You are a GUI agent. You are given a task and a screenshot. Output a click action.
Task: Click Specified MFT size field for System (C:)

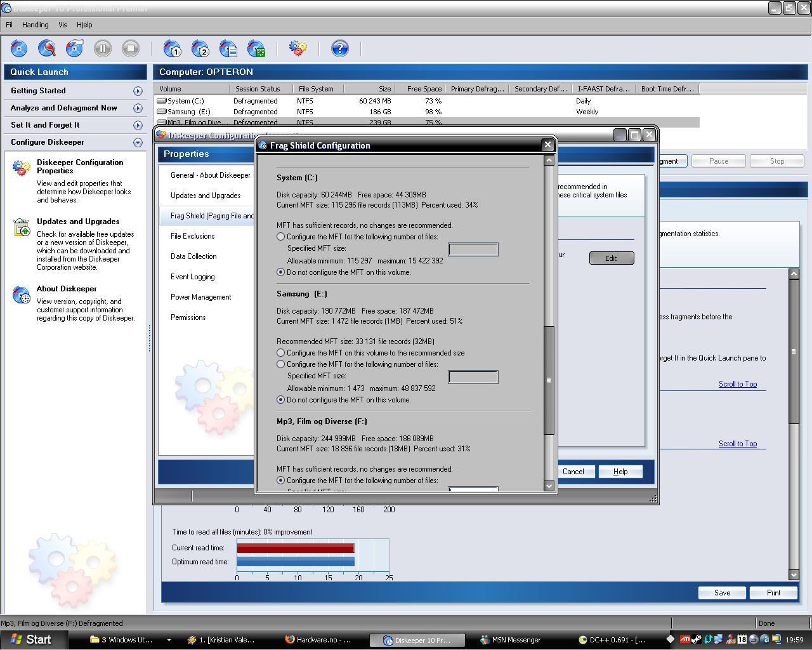(473, 249)
